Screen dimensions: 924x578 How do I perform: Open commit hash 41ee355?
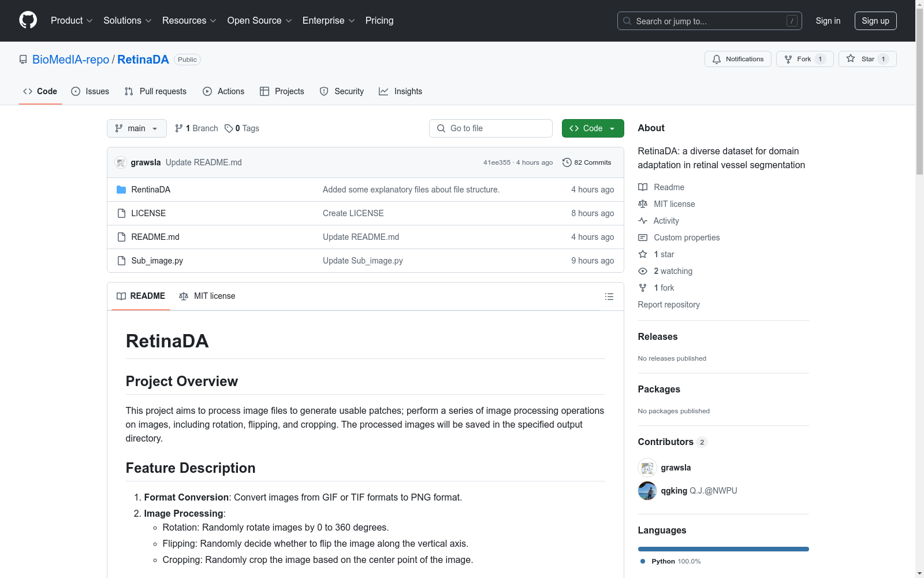tap(497, 162)
